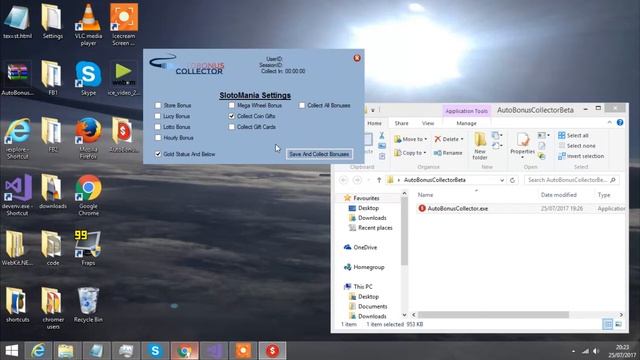The image size is (640, 360).
Task: Create a New folder from ribbon
Action: click(480, 146)
